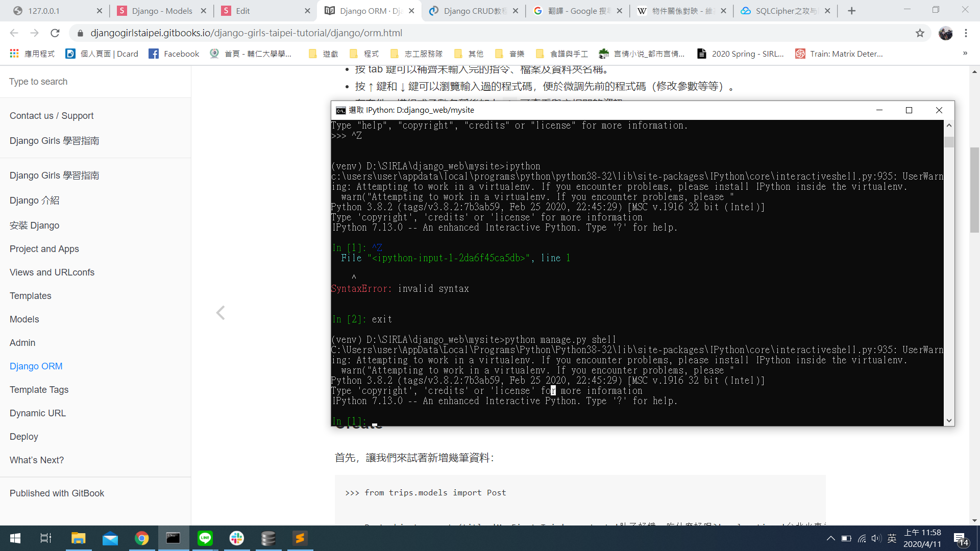This screenshot has height=551, width=980.
Task: Click the Chrome profile avatar
Action: pos(945,33)
